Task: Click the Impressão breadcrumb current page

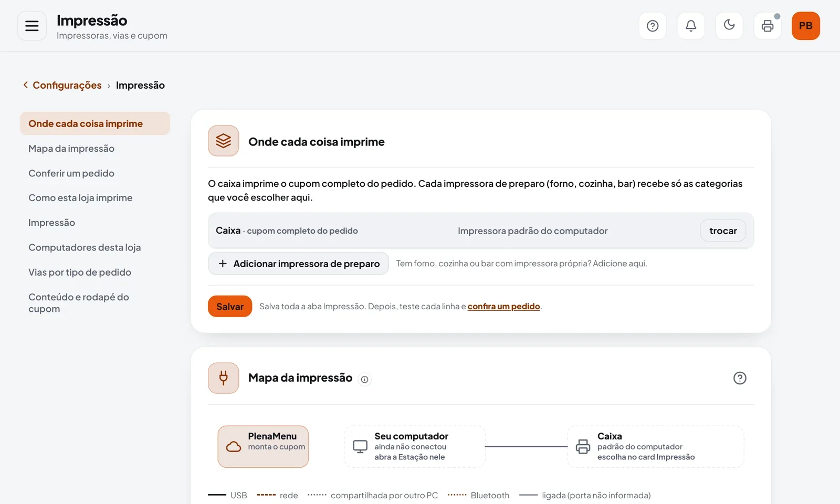Action: pos(140,85)
